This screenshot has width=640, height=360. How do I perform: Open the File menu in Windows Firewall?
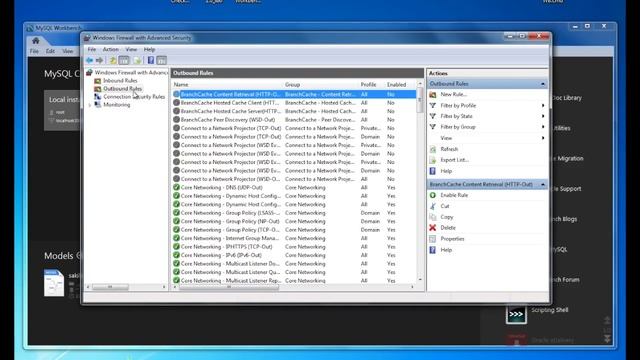(x=92, y=49)
